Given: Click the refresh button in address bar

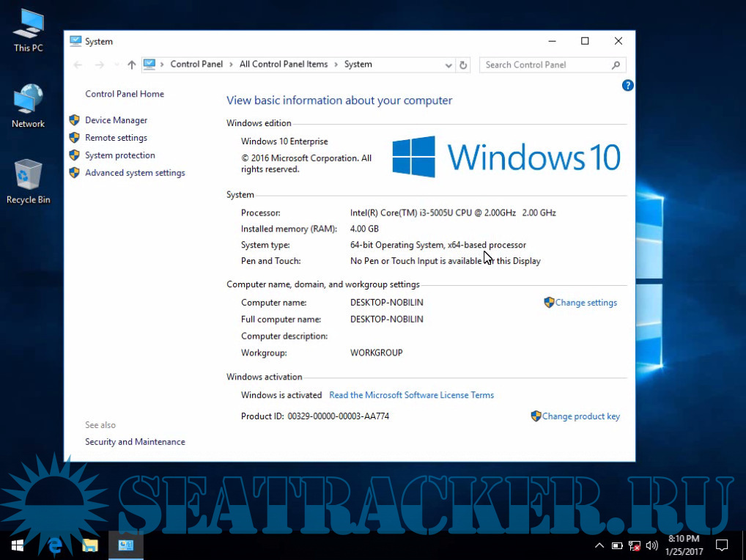Looking at the screenshot, I should [463, 65].
